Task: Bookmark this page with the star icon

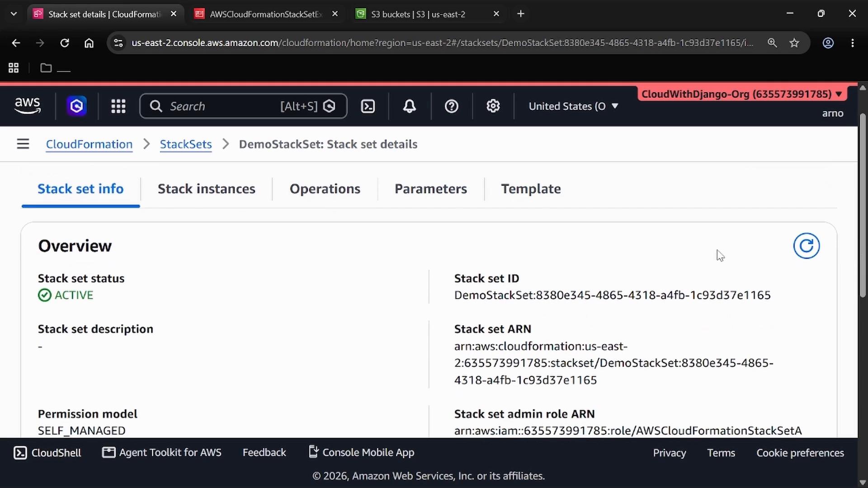Action: coord(794,43)
